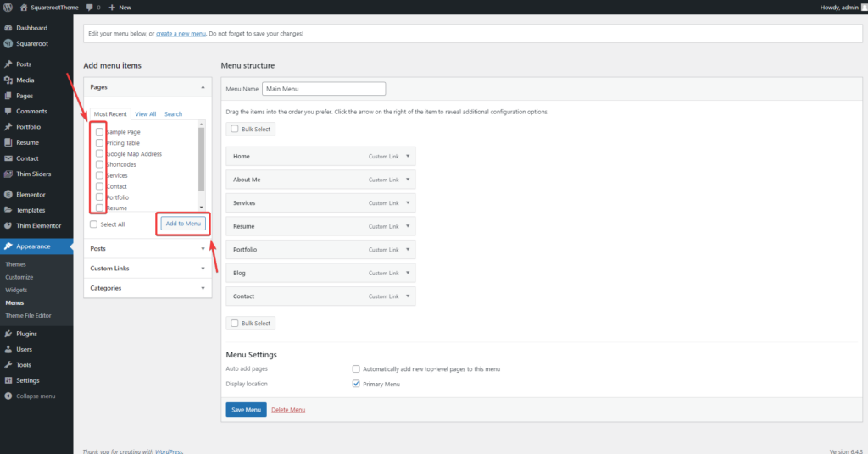The height and width of the screenshot is (454, 868).
Task: Visit site via home icon SquarerootTheme
Action: 24,8
